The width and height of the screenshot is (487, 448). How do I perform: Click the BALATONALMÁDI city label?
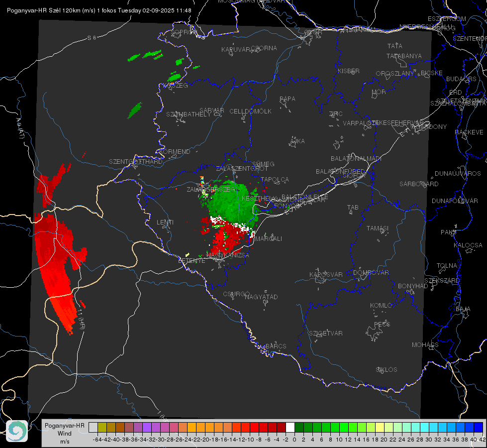point(356,159)
